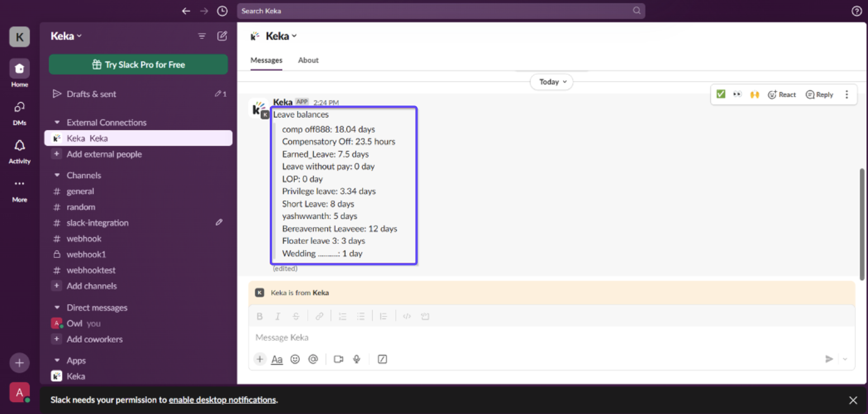Click the microphone audio clip icon

(x=356, y=359)
